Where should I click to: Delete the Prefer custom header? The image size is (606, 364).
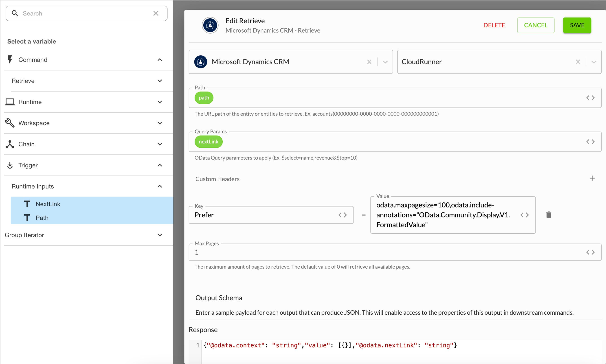pos(549,215)
